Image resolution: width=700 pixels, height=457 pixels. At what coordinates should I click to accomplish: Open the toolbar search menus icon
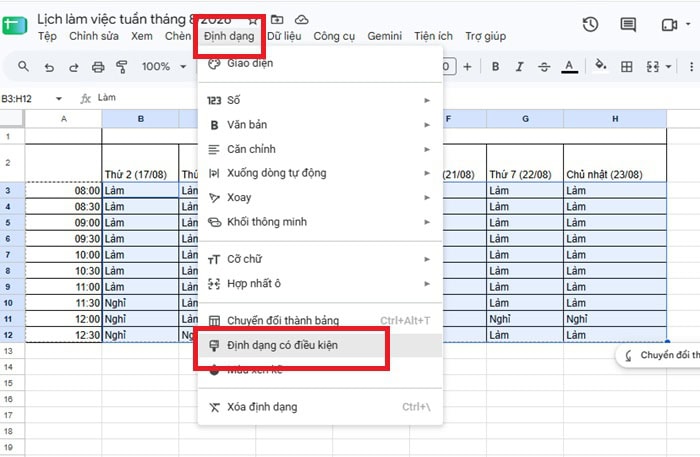[23, 66]
